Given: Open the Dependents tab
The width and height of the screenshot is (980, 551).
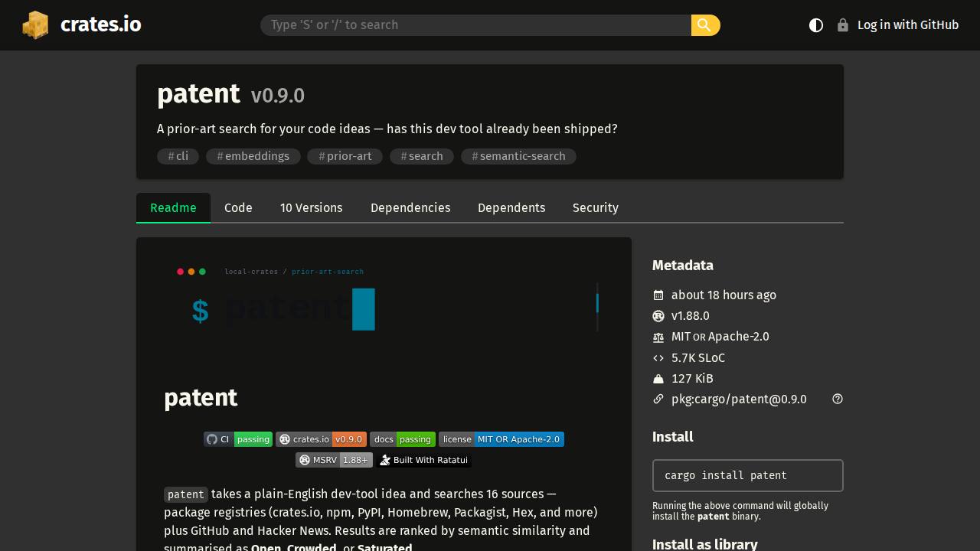Looking at the screenshot, I should tap(511, 208).
